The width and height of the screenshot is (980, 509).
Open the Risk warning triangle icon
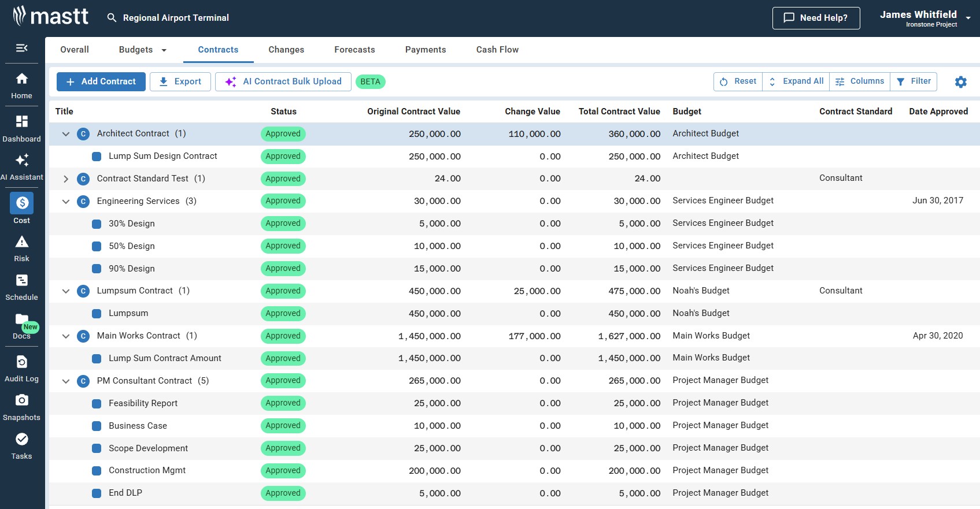tap(21, 242)
